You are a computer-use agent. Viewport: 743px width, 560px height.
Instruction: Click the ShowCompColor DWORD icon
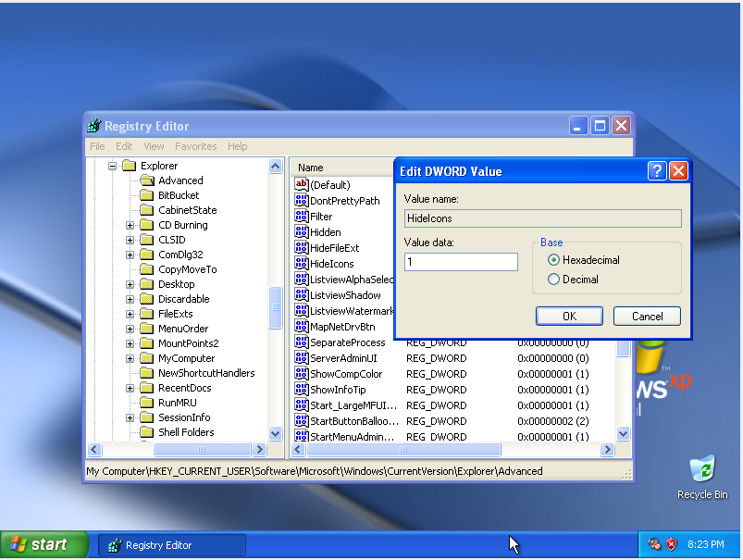(x=302, y=373)
